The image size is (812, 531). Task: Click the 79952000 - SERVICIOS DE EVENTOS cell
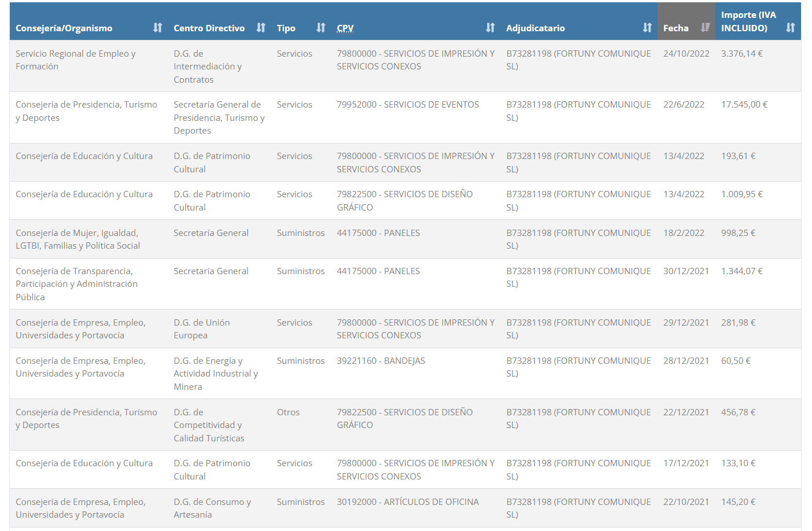(408, 105)
